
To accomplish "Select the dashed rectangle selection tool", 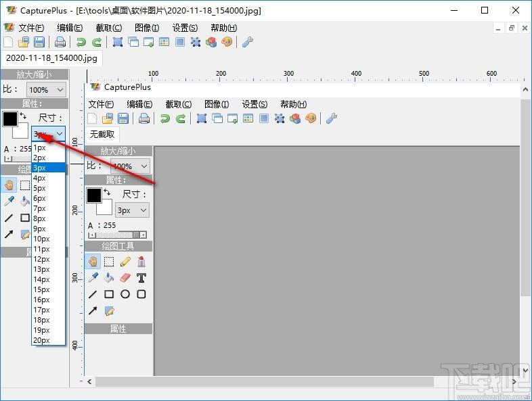I will pos(25,185).
